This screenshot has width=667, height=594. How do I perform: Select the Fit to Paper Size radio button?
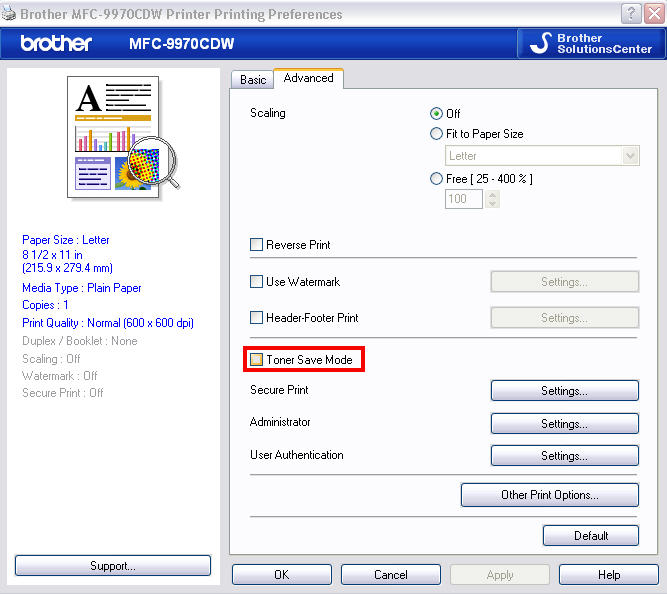pyautogui.click(x=436, y=134)
